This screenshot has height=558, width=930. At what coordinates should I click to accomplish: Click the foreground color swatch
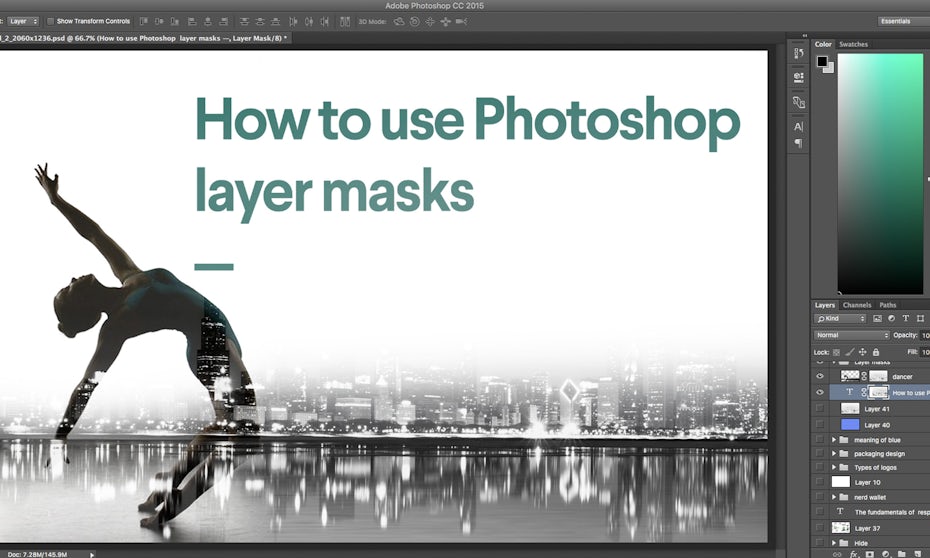pos(822,62)
